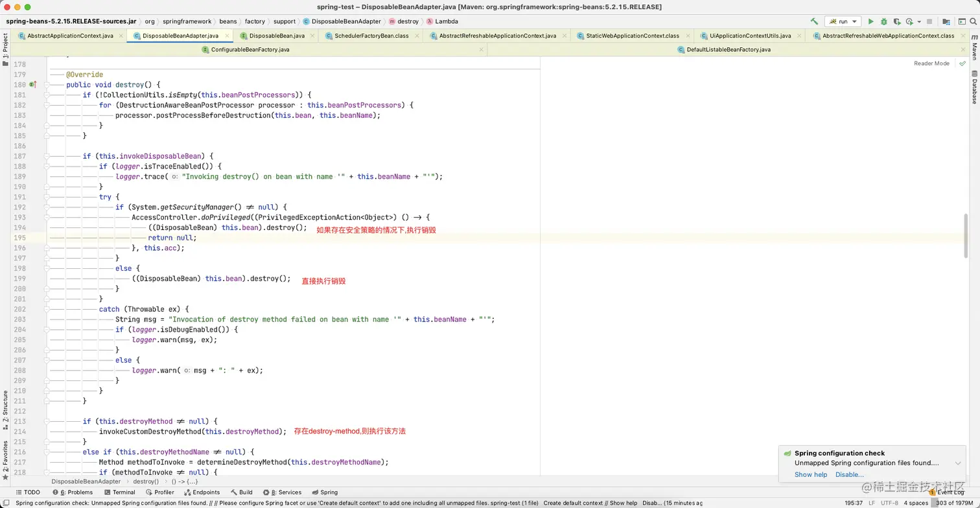This screenshot has height=508, width=980.
Task: Toggle Reader Mode in the editor
Action: [x=931, y=63]
